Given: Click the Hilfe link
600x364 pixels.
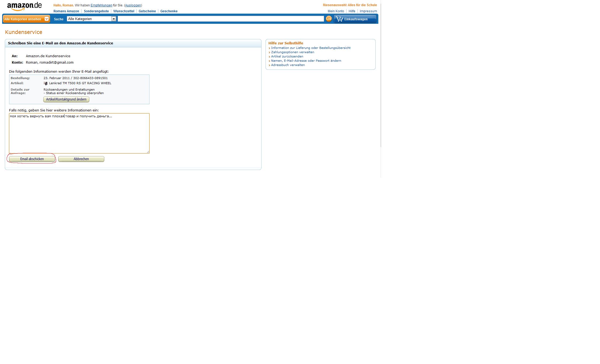Looking at the screenshot, I should point(352,11).
